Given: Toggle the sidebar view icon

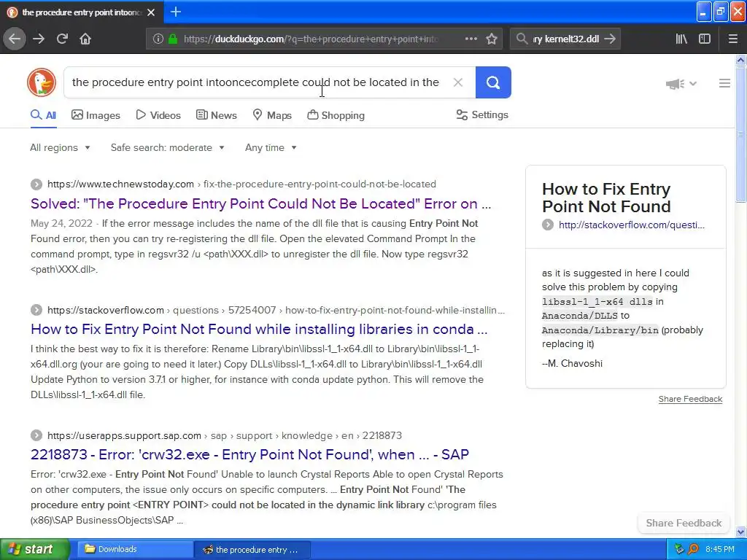Looking at the screenshot, I should pos(705,39).
